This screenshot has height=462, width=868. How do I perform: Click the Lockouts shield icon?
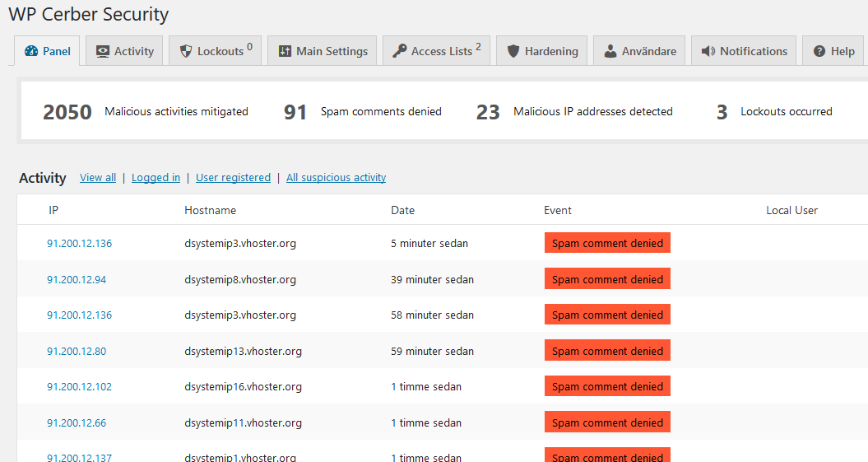tap(186, 51)
